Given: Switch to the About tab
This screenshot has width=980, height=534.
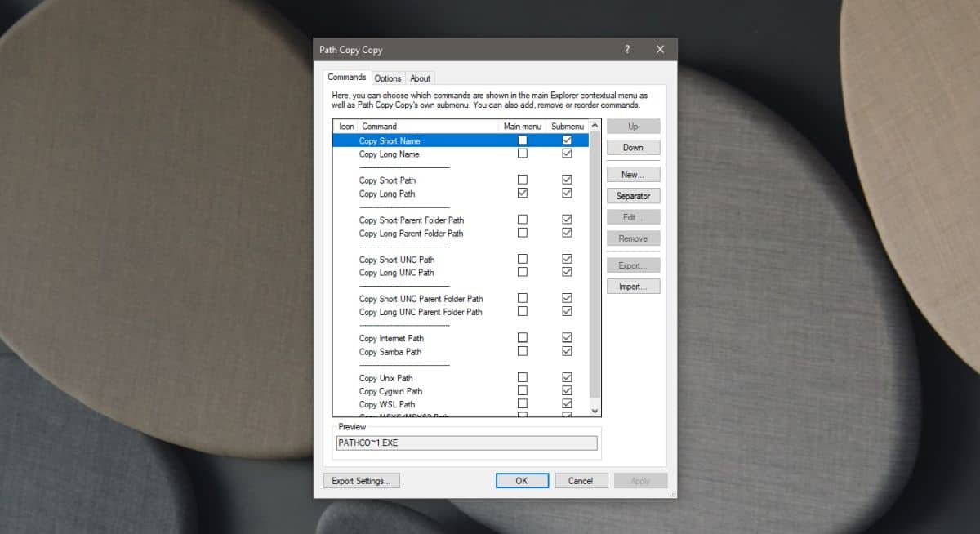Looking at the screenshot, I should point(420,78).
